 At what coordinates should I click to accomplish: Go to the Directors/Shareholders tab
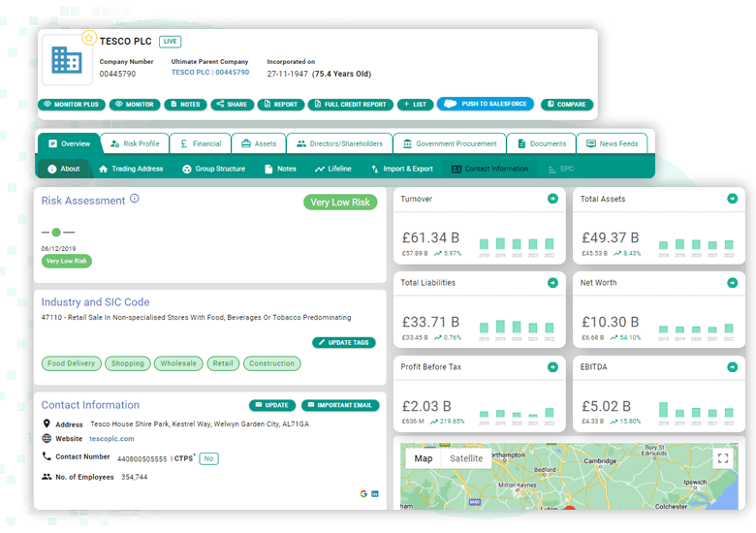click(x=339, y=143)
